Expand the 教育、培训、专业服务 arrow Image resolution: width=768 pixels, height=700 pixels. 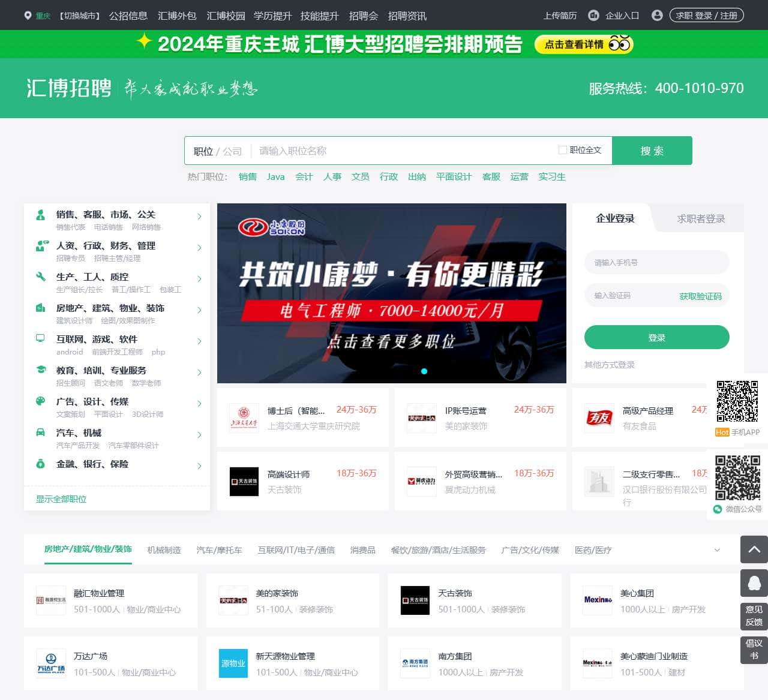click(x=199, y=372)
